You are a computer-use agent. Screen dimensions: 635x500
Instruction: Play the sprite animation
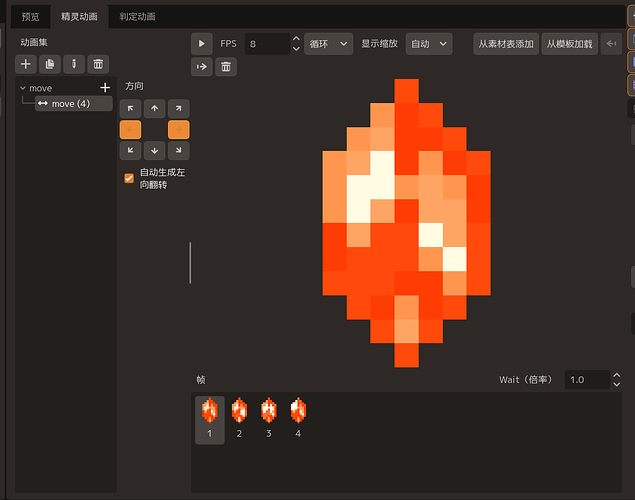point(202,44)
